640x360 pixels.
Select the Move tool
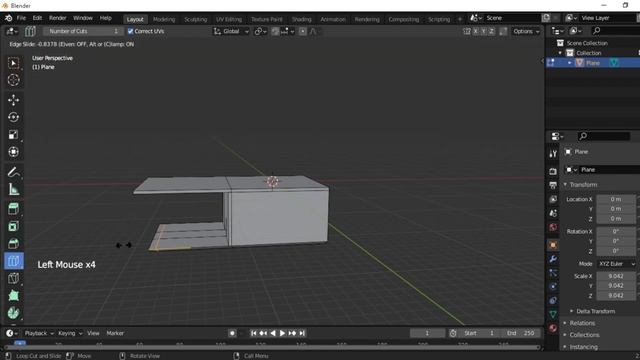click(13, 100)
